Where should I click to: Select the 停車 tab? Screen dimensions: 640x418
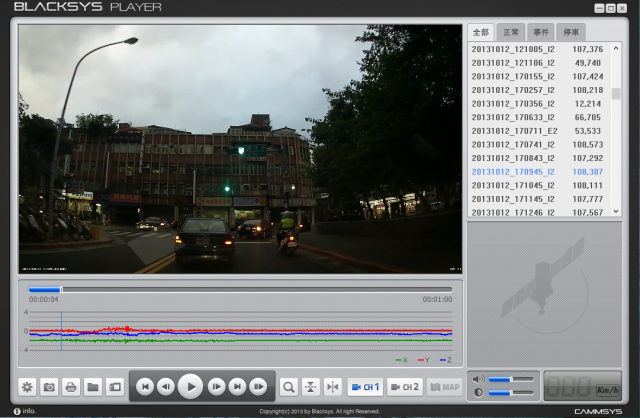click(x=571, y=32)
